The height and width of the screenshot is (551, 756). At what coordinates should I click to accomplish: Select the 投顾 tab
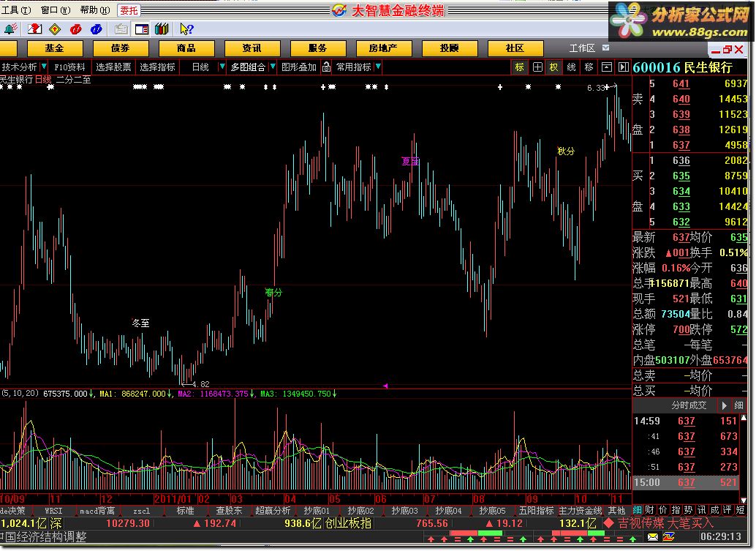(x=450, y=48)
